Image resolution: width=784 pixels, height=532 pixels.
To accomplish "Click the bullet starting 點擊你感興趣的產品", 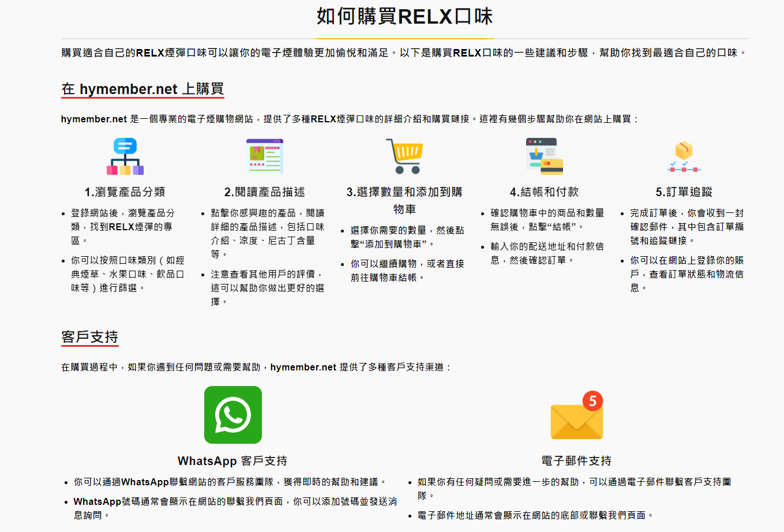I will coord(268,234).
